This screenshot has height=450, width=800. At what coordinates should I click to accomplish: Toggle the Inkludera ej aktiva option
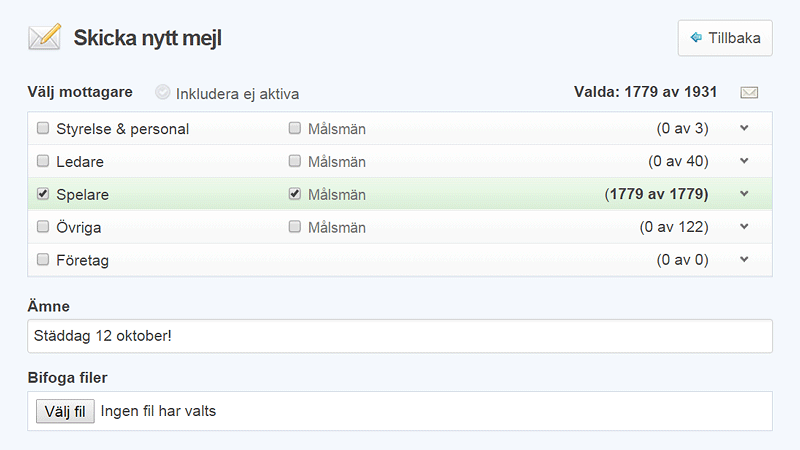[163, 93]
